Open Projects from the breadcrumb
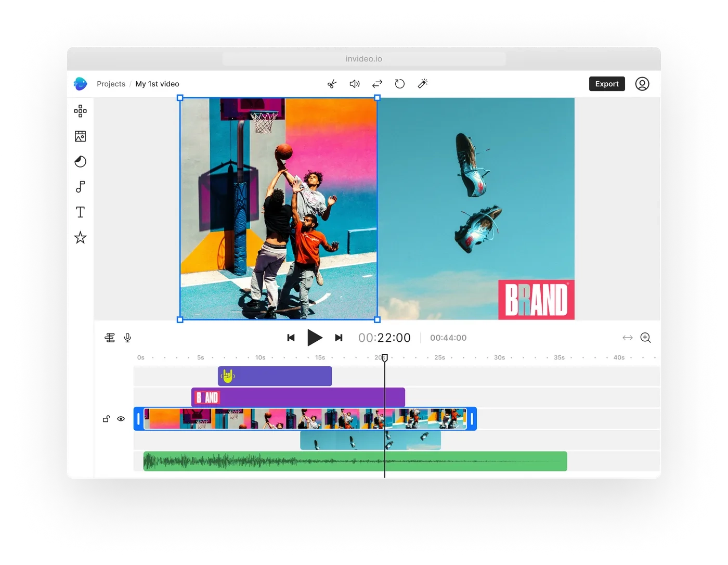 (111, 84)
